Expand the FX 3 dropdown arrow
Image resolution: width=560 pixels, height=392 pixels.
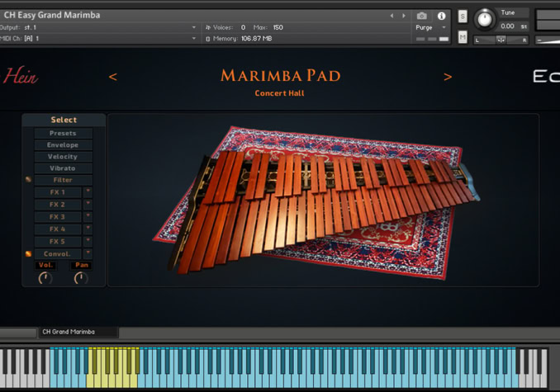tap(88, 216)
